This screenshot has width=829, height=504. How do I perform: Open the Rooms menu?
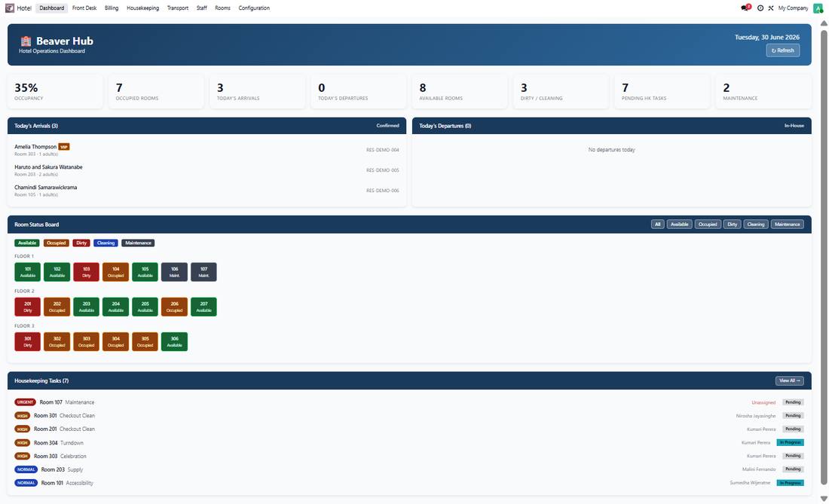tap(222, 8)
